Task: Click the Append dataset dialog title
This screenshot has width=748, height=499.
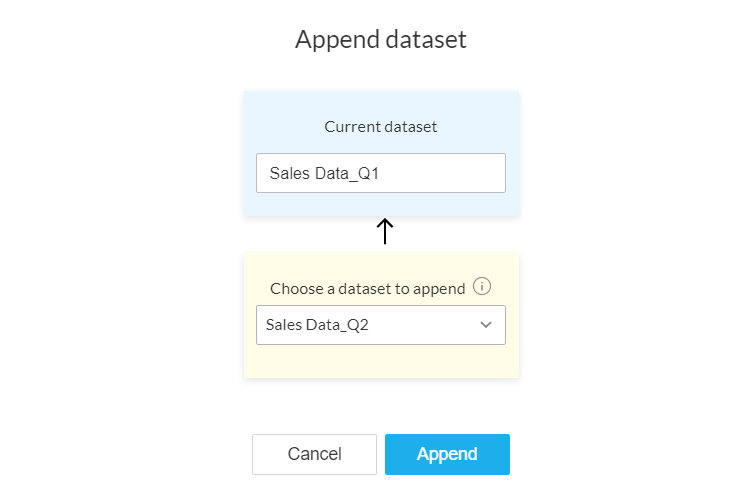Action: [x=380, y=40]
